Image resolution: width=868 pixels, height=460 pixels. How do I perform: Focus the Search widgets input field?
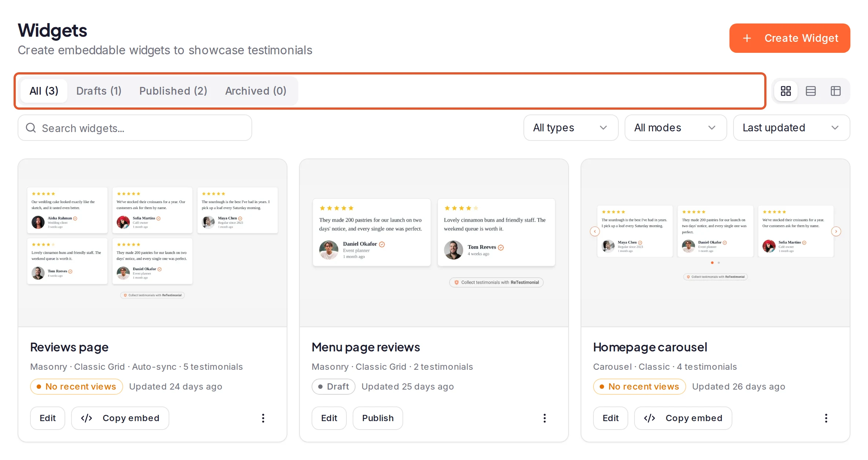coord(135,128)
